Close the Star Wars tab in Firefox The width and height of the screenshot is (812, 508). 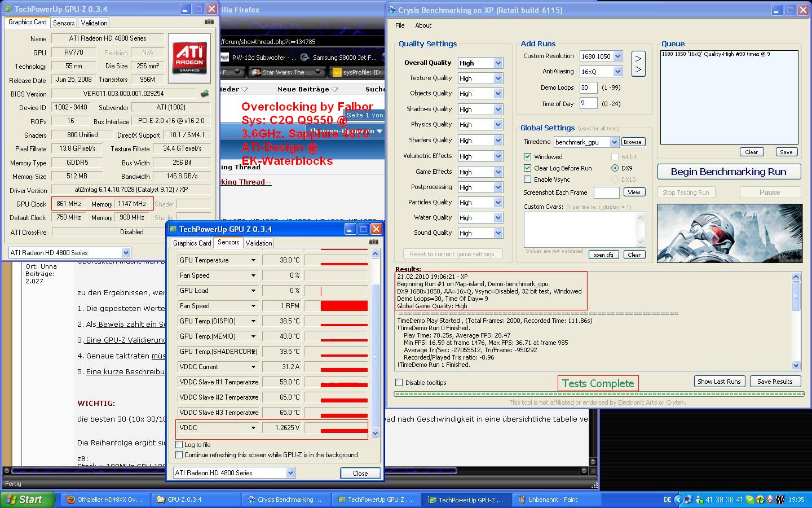[x=319, y=72]
